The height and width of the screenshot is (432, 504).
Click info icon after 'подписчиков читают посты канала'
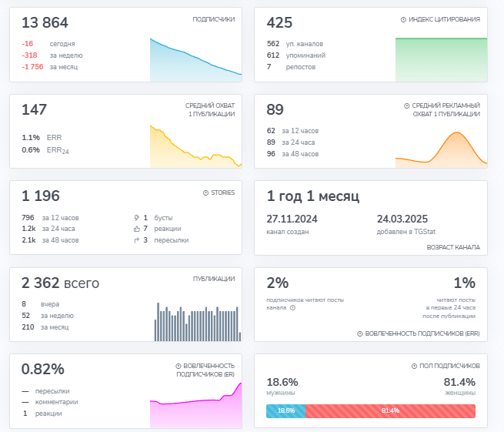292,307
